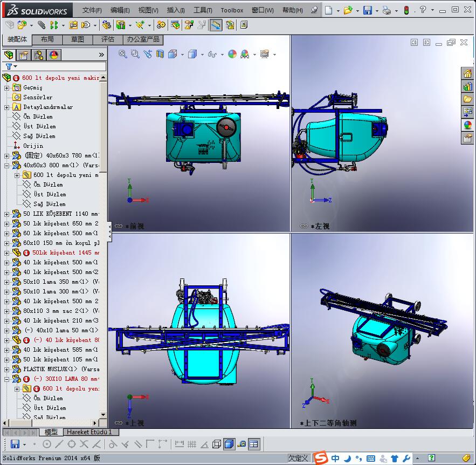Screen dimensions: 476x465
Task: Open SolidWorks Resources home icon in task pane
Action: [467, 73]
